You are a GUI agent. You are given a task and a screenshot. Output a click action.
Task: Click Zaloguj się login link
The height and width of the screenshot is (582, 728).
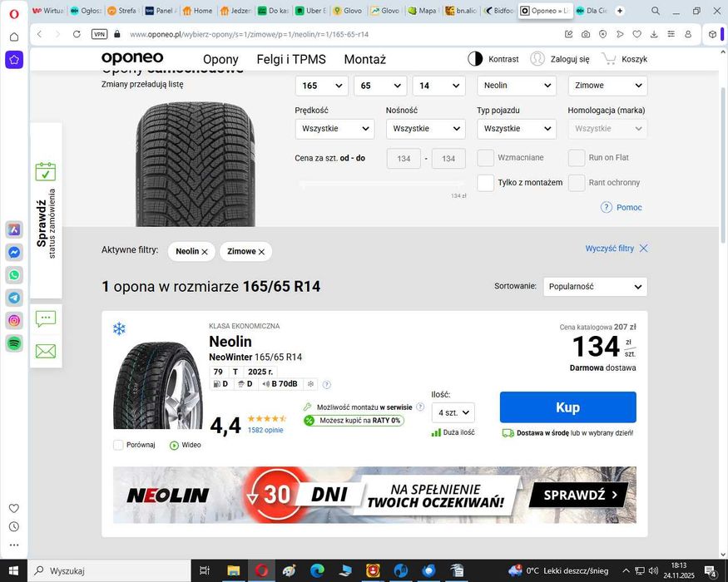(x=560, y=59)
